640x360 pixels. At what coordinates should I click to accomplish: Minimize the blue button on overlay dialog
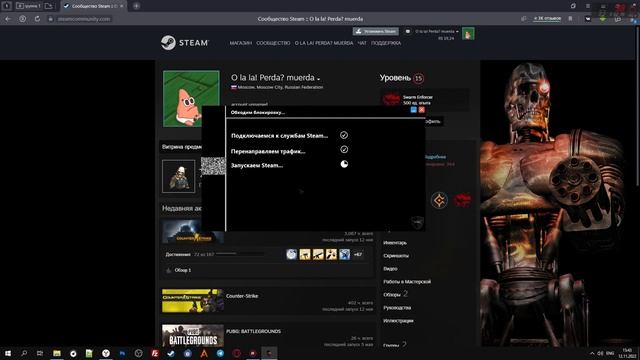click(413, 110)
